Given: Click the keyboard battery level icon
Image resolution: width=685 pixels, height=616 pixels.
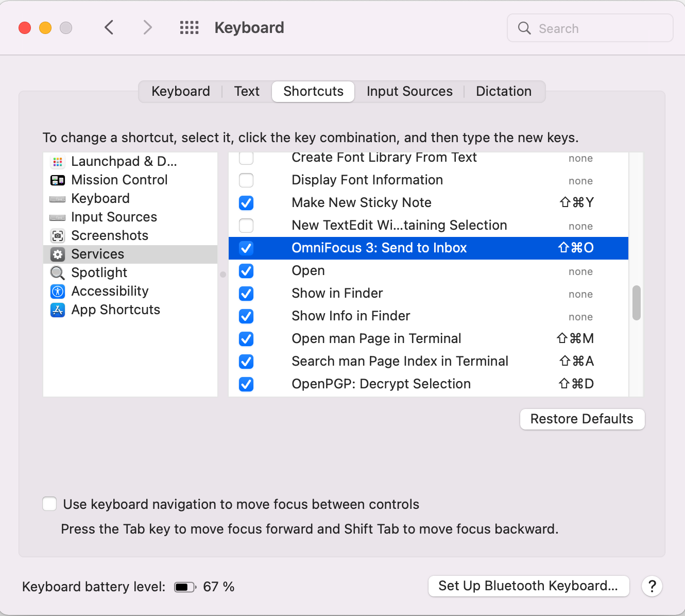Looking at the screenshot, I should click(x=185, y=587).
